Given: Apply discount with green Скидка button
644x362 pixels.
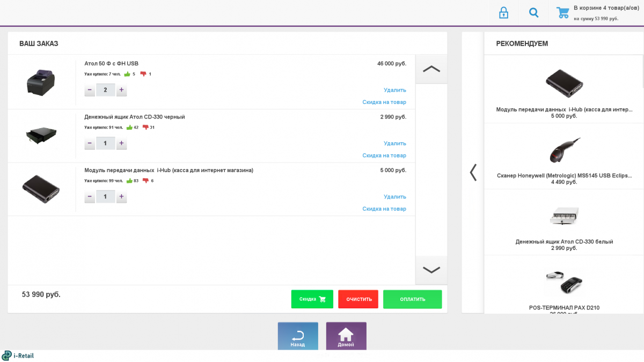Looking at the screenshot, I should click(312, 299).
